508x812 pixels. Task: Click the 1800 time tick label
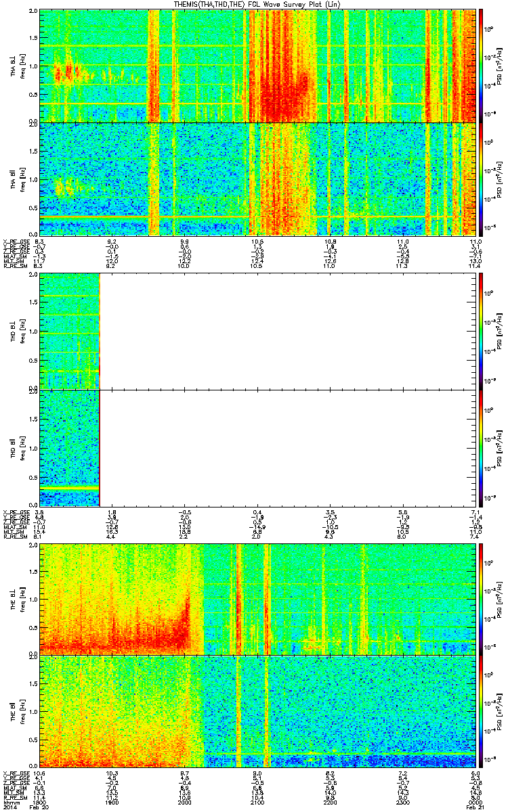(39, 803)
